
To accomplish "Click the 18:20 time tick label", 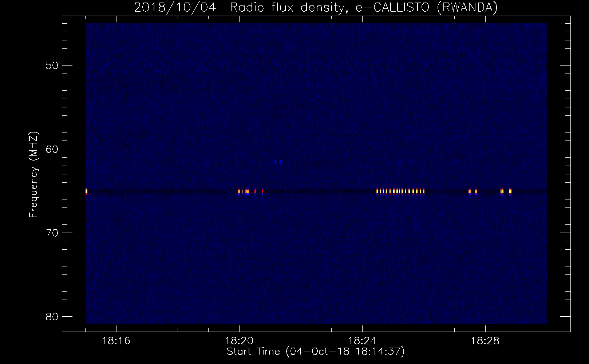I will pos(239,341).
